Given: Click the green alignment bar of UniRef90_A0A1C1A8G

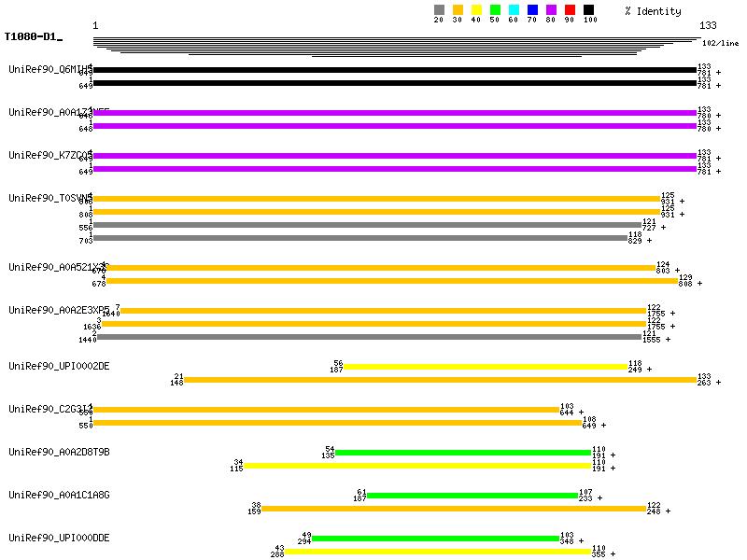Looking at the screenshot, I should 472,496.
